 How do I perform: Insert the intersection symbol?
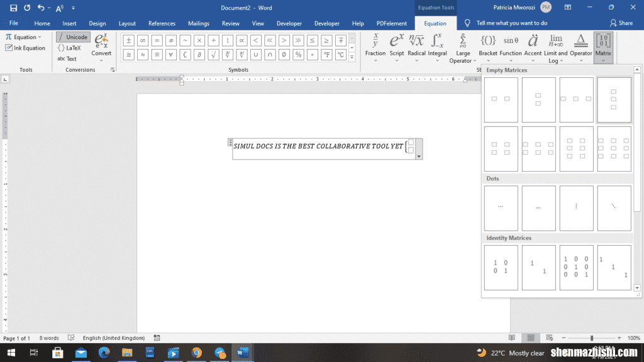(x=270, y=55)
